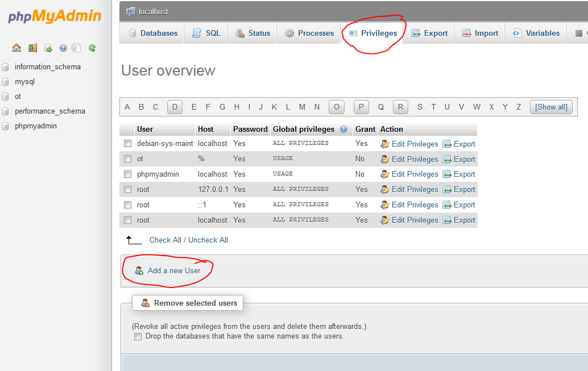
Task: Click the database icon beside information_schema
Action: click(x=5, y=67)
